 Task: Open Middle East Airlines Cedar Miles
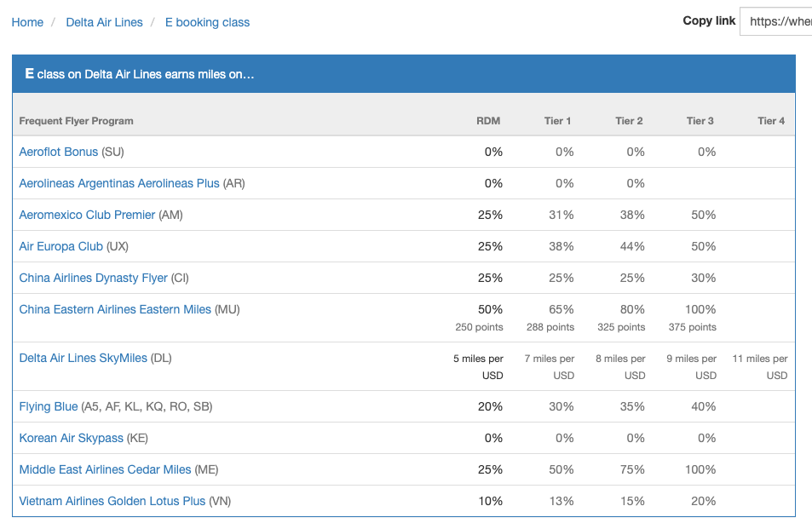point(105,469)
